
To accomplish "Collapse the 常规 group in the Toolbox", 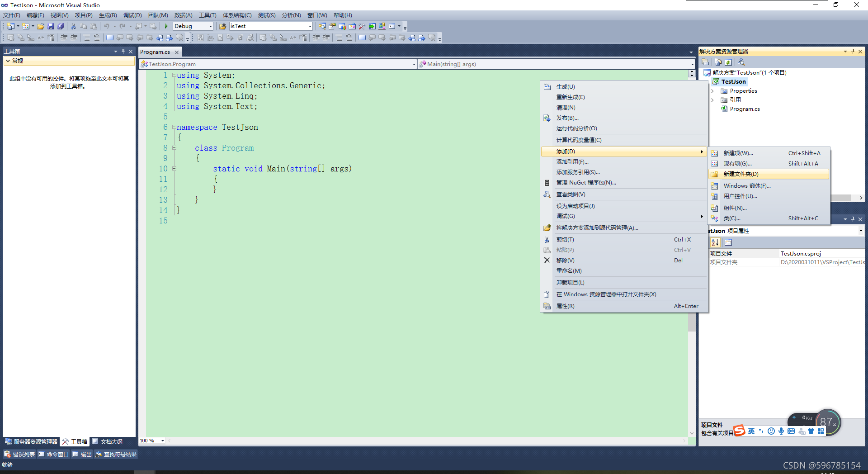I will [8, 61].
